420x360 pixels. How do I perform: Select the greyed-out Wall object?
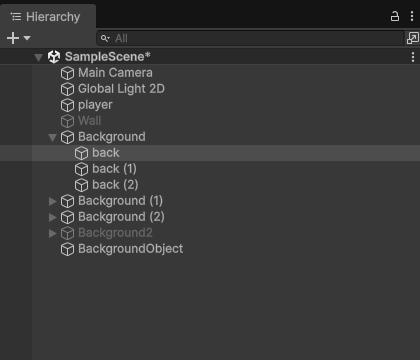(x=210, y=121)
